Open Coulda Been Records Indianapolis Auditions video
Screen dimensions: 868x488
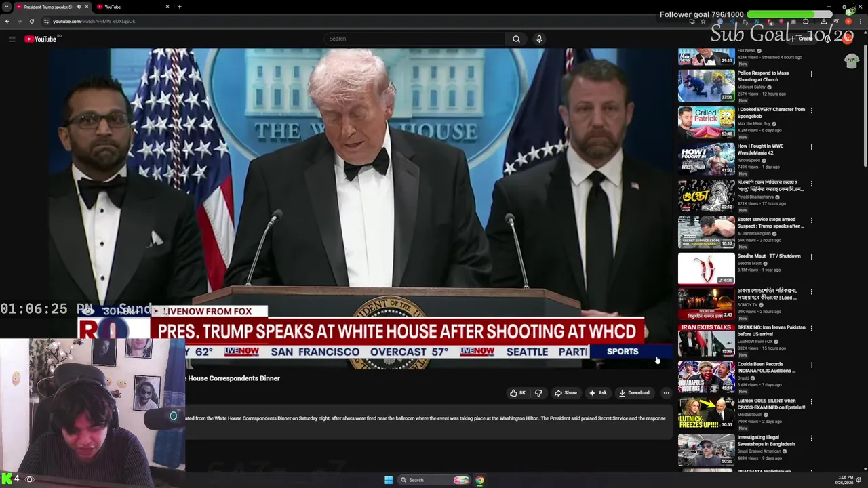767,367
